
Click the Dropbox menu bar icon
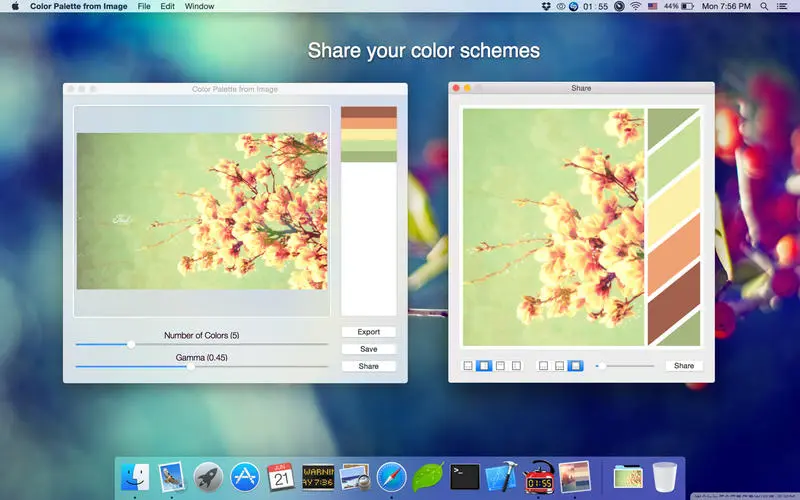tap(546, 6)
